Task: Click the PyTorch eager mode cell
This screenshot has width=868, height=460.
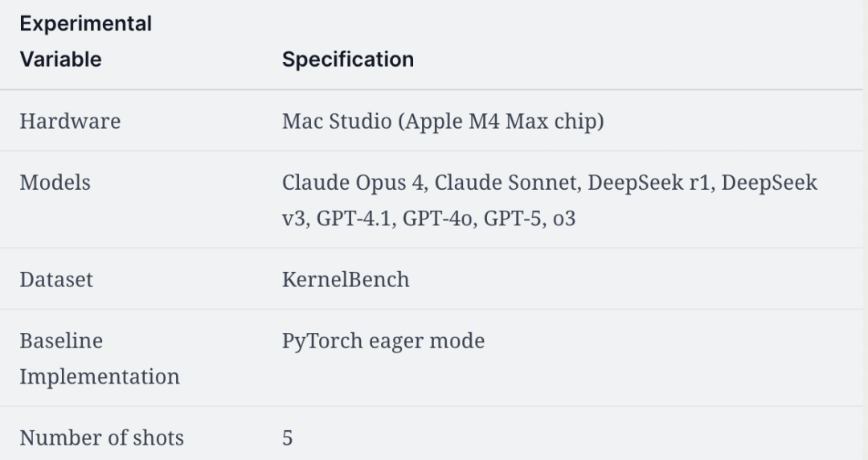Action: [x=383, y=342]
